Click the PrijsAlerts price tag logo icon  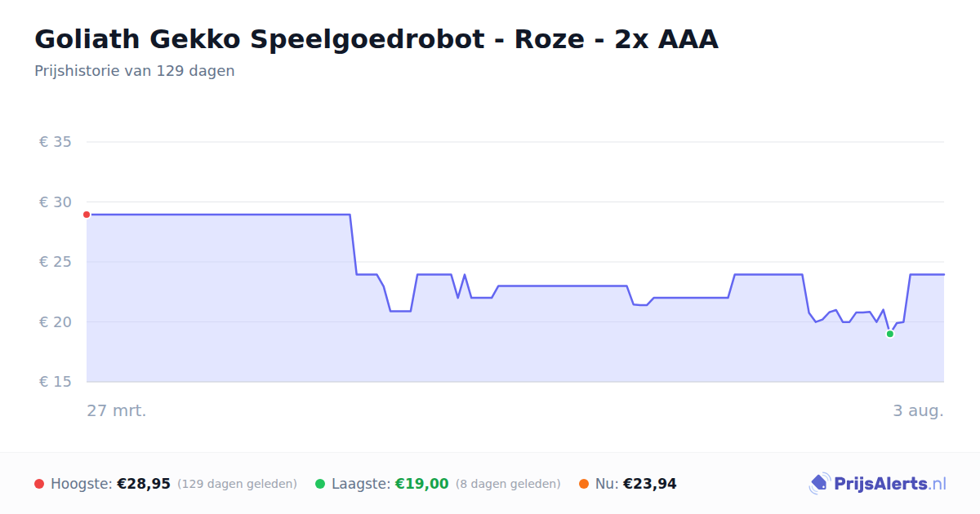click(819, 484)
